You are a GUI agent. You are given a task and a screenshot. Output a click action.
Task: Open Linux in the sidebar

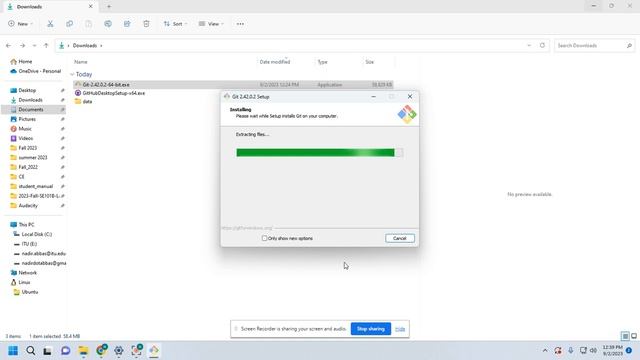(x=24, y=282)
